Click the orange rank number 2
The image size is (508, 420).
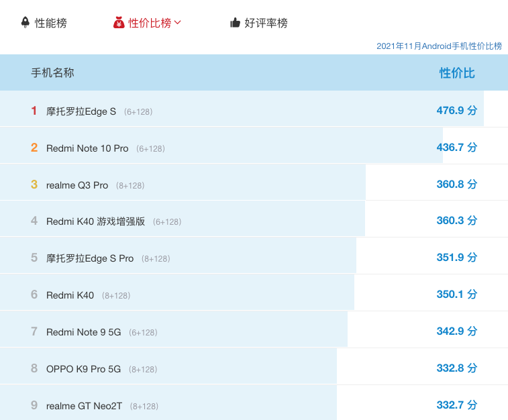(x=34, y=148)
